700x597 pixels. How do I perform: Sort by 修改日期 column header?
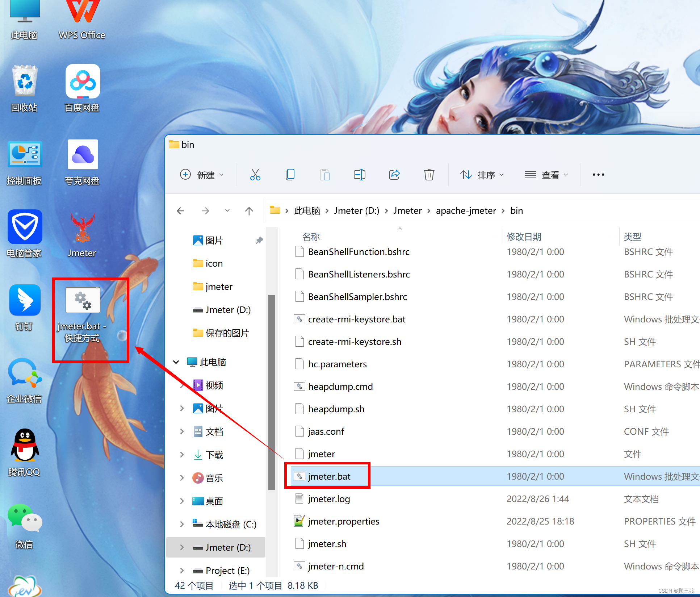tap(524, 237)
